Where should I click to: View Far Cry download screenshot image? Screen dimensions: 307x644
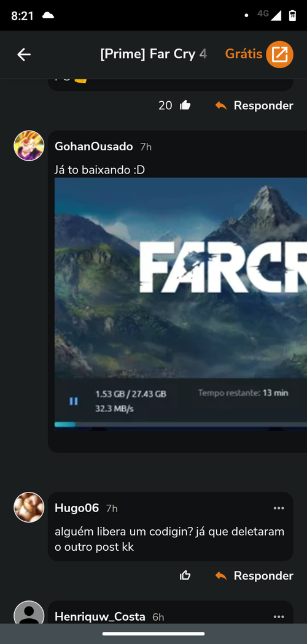(181, 304)
